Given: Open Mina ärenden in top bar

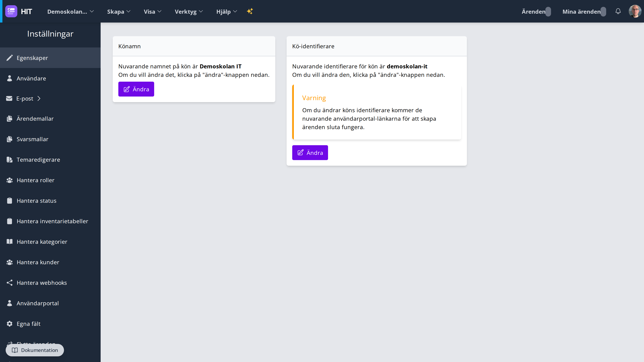Looking at the screenshot, I should click(x=584, y=11).
